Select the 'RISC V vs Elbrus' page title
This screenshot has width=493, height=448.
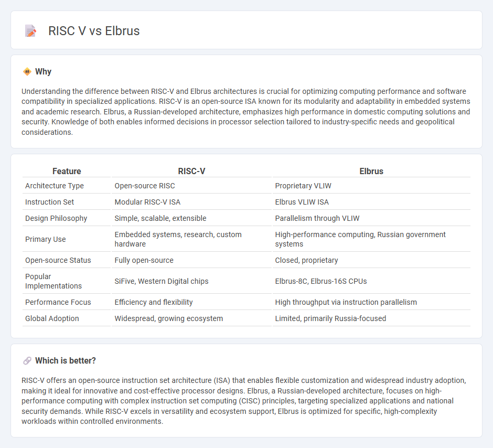tap(94, 31)
